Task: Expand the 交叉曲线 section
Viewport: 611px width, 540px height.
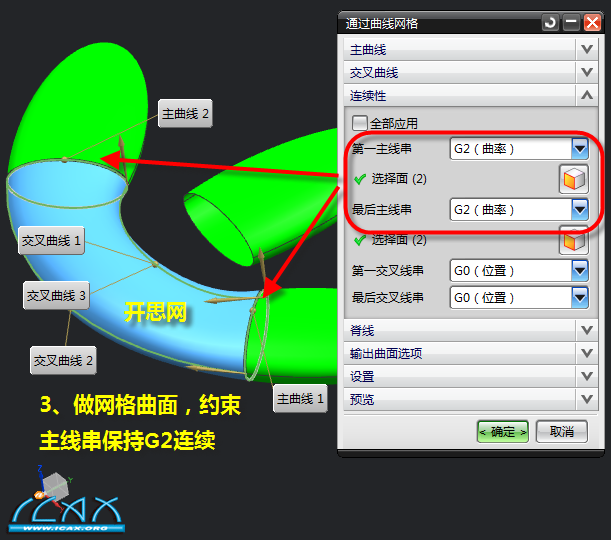Action: pyautogui.click(x=470, y=72)
